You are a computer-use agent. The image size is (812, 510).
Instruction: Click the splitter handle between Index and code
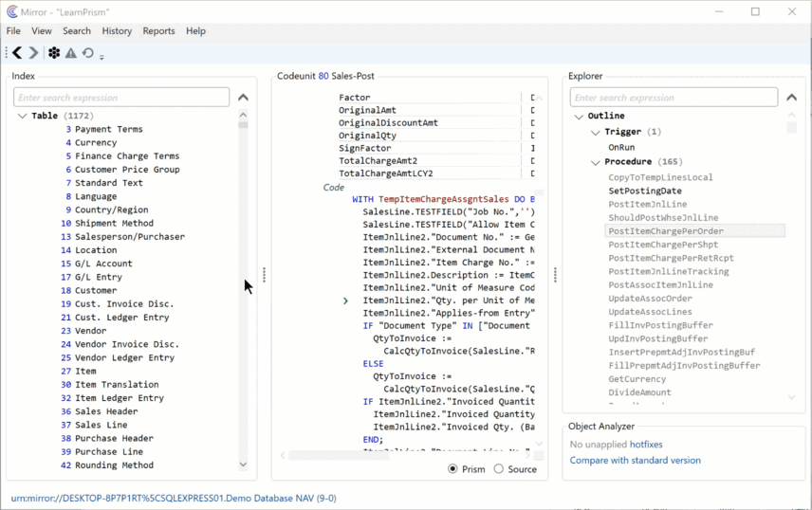coord(264,275)
